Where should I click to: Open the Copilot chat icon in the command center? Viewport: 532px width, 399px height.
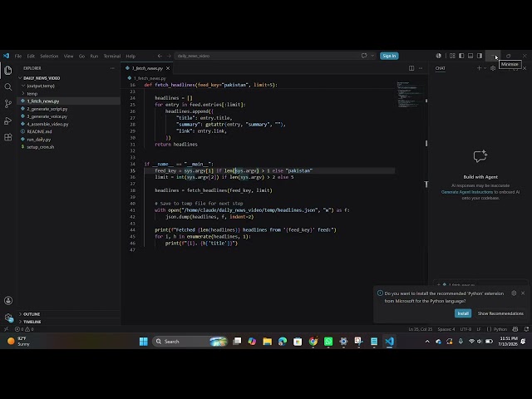point(364,56)
